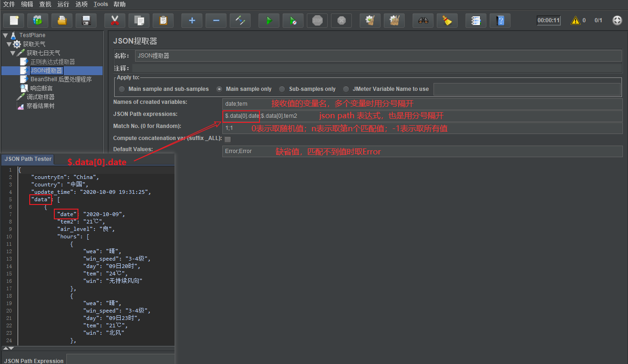This screenshot has width=628, height=364.
Task: Click the Save floppy disk icon
Action: pyautogui.click(x=86, y=20)
